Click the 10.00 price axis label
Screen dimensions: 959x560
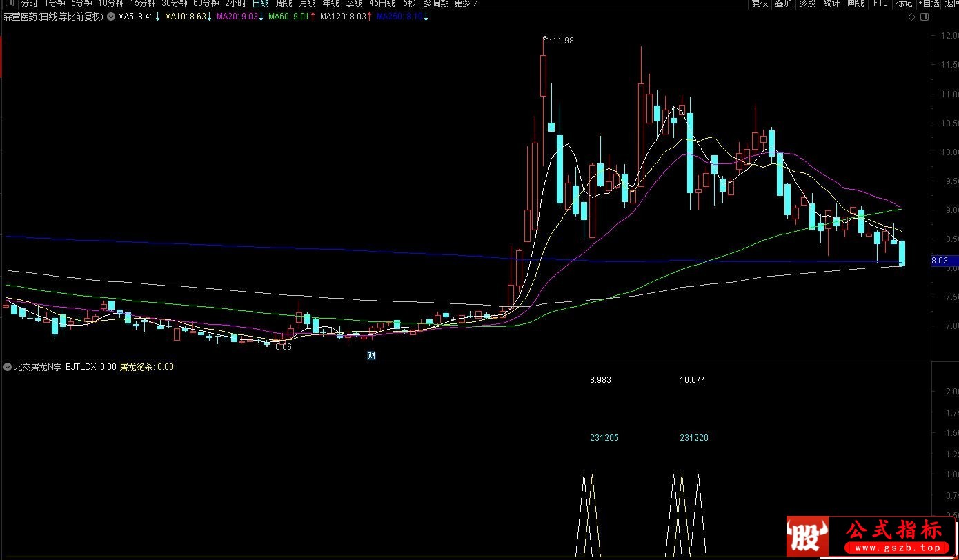tap(951, 152)
